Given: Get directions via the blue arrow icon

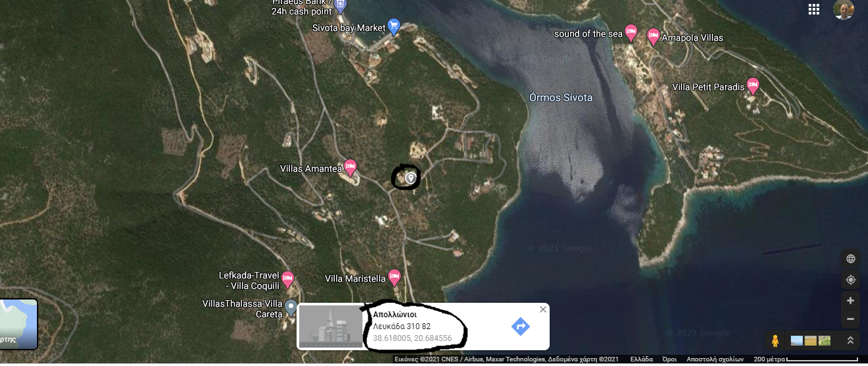Looking at the screenshot, I should [521, 326].
